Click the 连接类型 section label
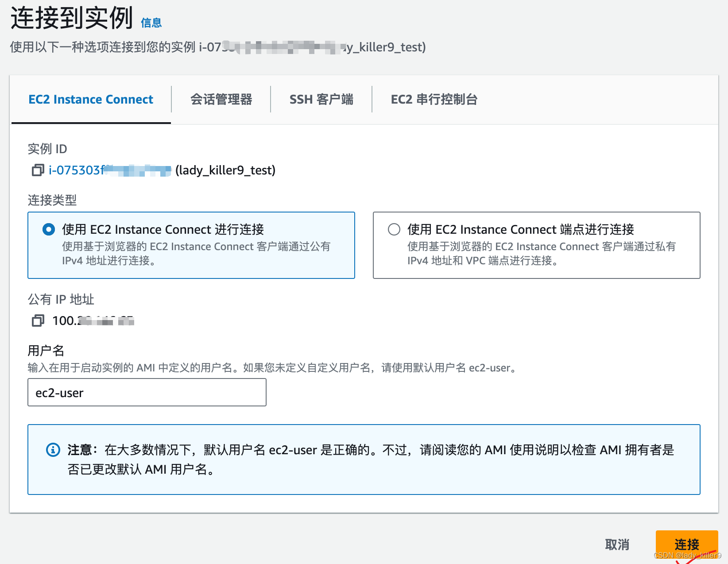The width and height of the screenshot is (728, 564). (x=52, y=200)
